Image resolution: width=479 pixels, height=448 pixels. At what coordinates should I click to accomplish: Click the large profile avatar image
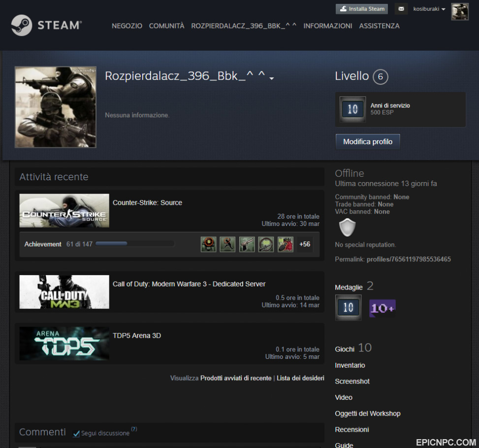click(56, 107)
